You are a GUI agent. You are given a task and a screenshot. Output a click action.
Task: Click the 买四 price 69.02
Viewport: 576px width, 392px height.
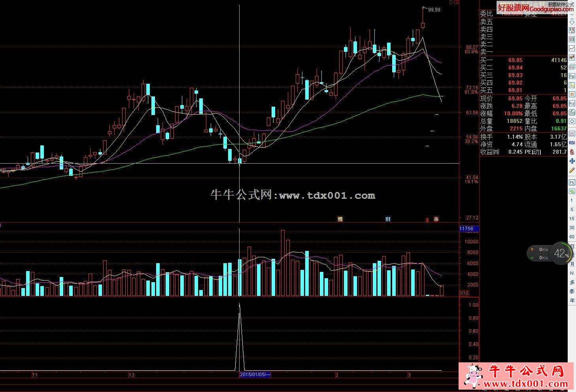(x=515, y=83)
